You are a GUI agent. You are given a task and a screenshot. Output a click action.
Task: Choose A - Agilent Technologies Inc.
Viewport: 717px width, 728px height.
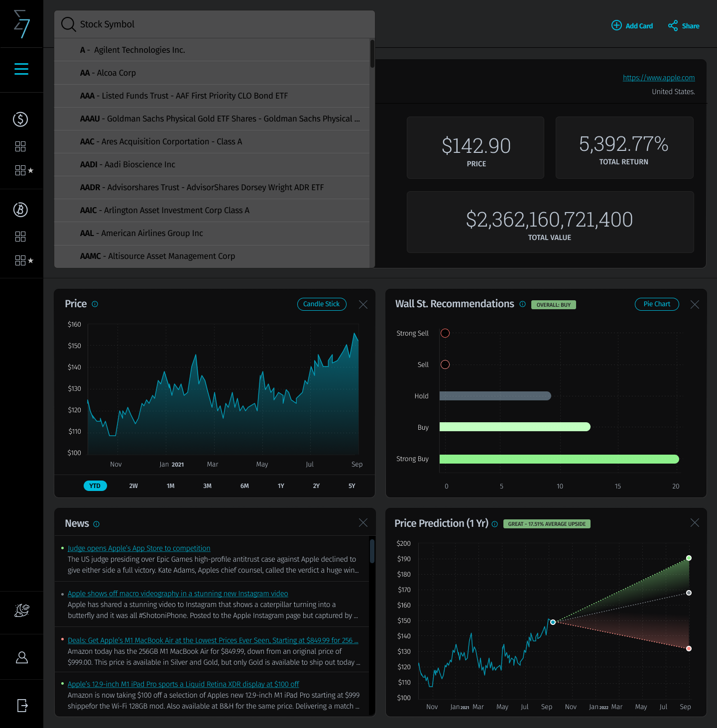click(212, 50)
